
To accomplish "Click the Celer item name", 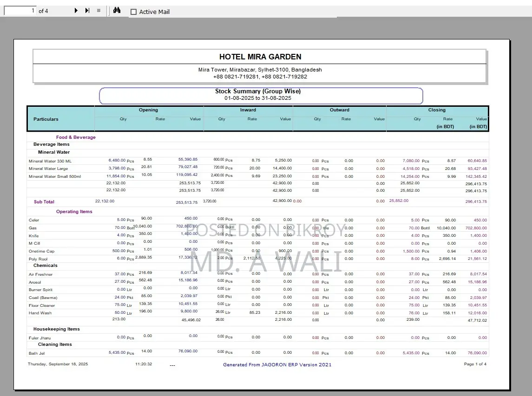I will tap(34, 220).
